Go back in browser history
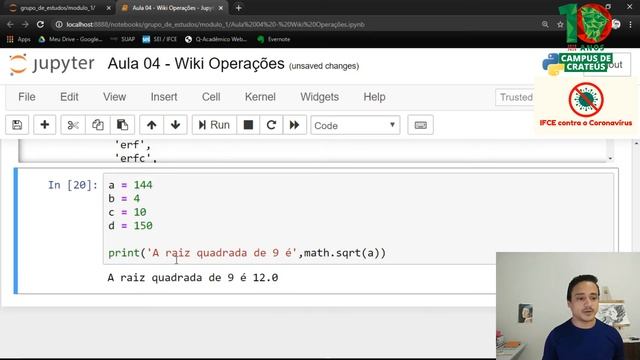Screen dimensions: 640x360 10,24
